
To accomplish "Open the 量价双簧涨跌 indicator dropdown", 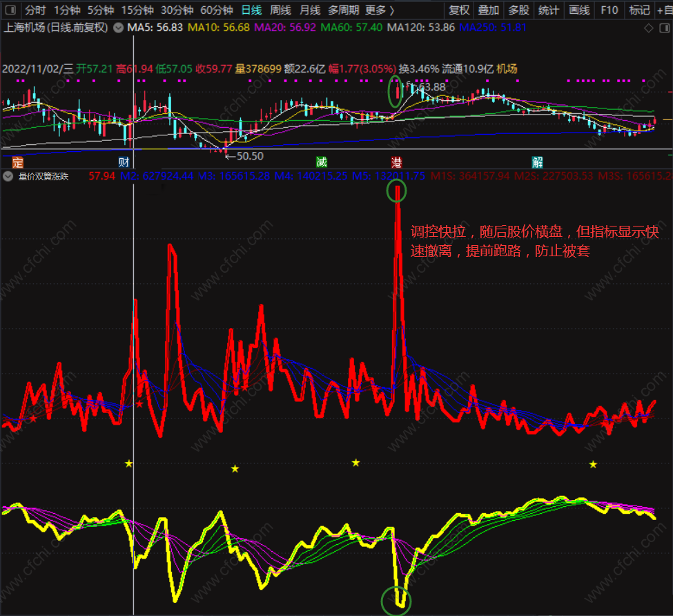I will click(8, 176).
